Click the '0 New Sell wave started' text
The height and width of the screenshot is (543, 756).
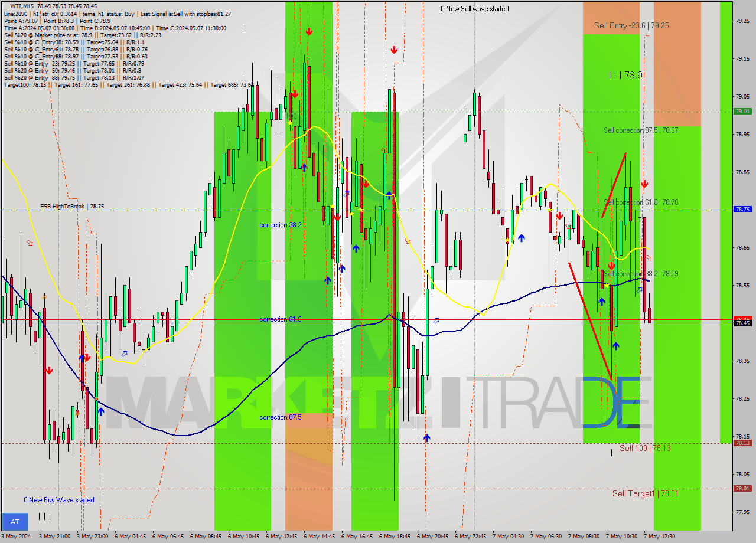point(476,9)
